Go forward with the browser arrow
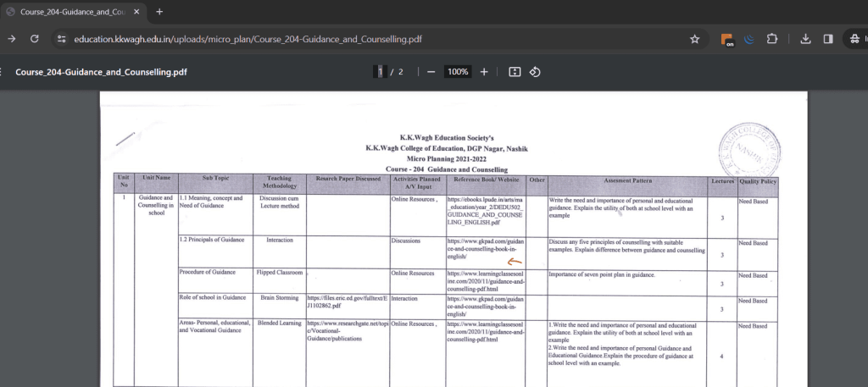This screenshot has height=387, width=868. 12,39
